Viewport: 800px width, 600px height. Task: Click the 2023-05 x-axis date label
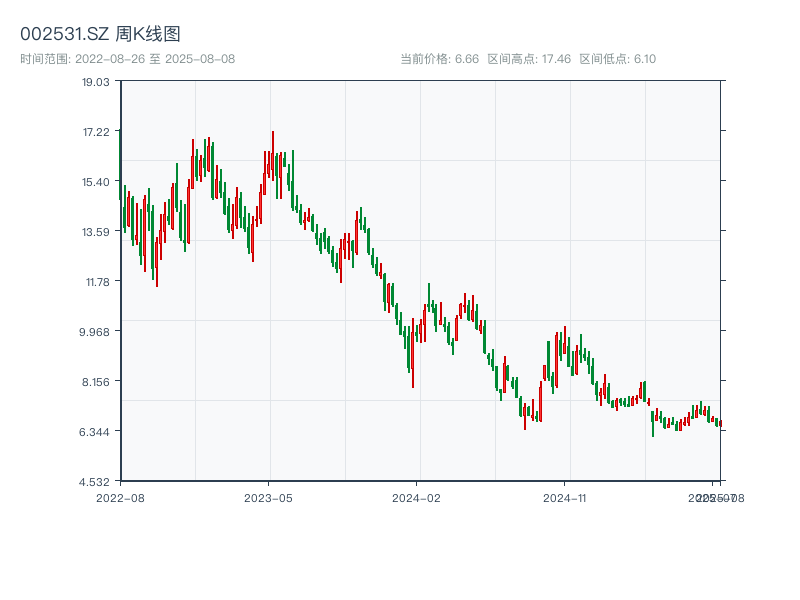(x=268, y=497)
